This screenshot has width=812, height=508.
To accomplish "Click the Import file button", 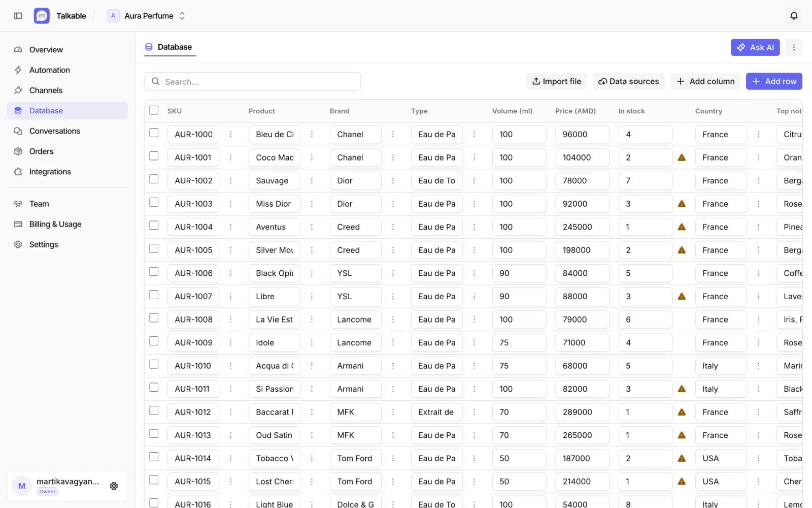I will 557,81.
